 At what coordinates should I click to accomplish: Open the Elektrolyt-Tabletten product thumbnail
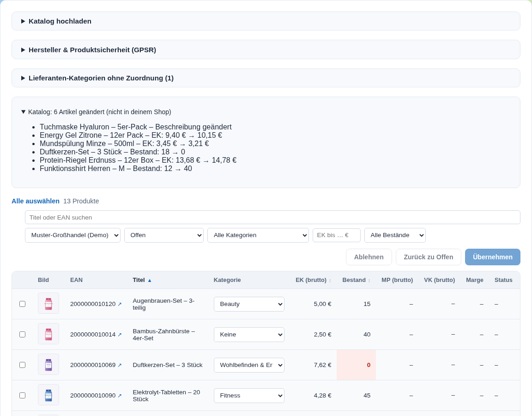[48, 395]
